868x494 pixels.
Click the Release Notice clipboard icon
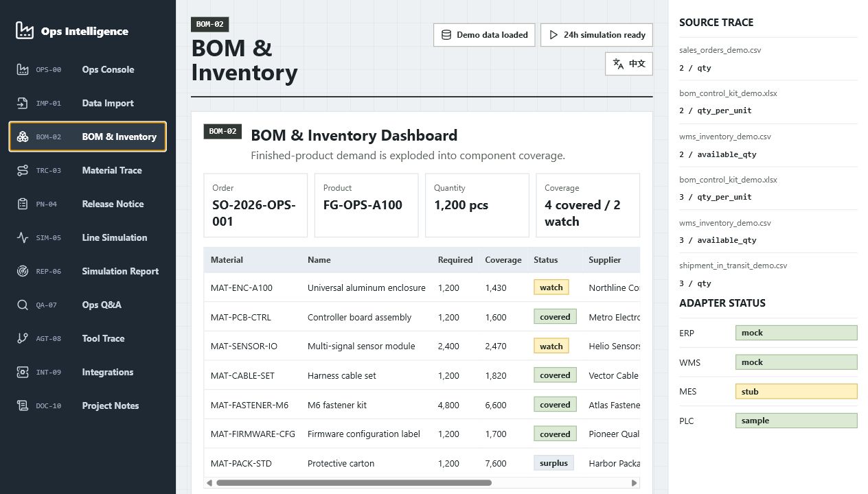(x=23, y=204)
